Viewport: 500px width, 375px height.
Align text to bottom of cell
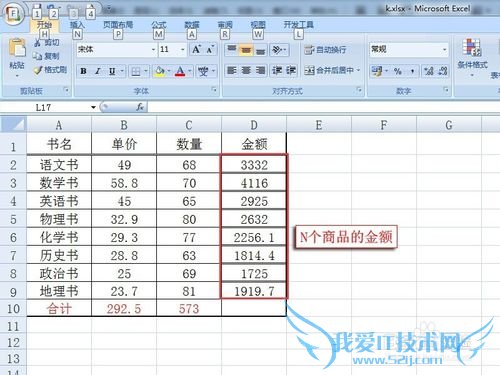click(261, 50)
